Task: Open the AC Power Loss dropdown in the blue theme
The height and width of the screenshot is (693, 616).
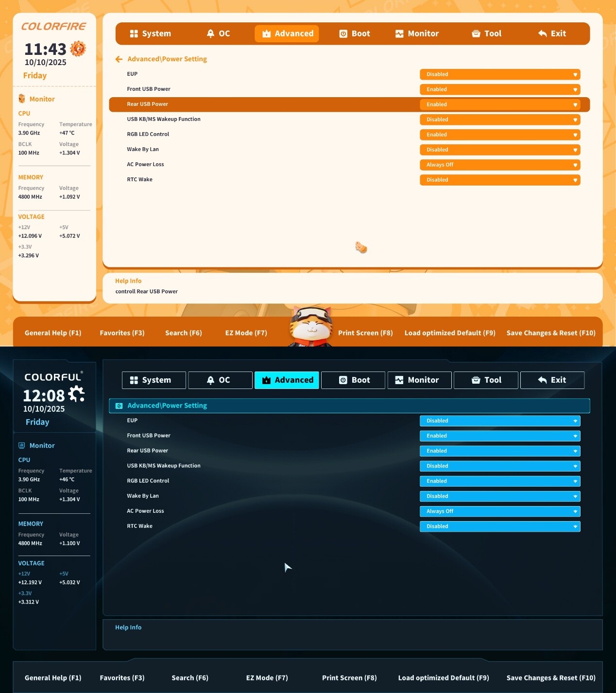Action: (499, 511)
